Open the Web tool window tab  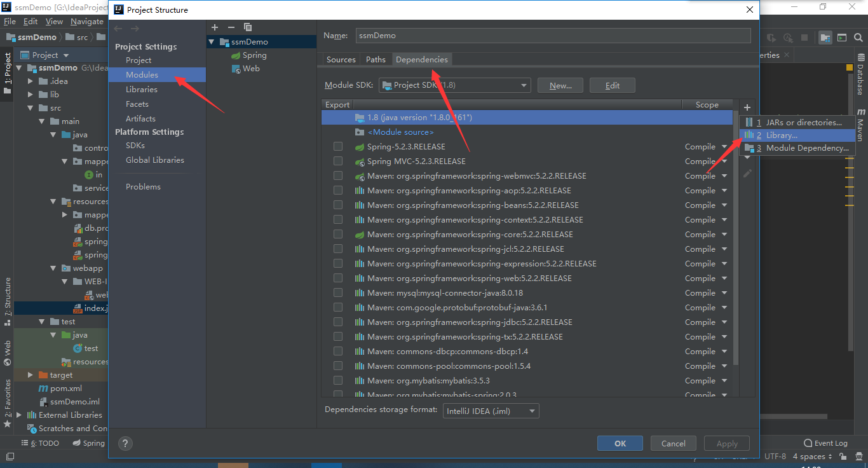click(8, 353)
